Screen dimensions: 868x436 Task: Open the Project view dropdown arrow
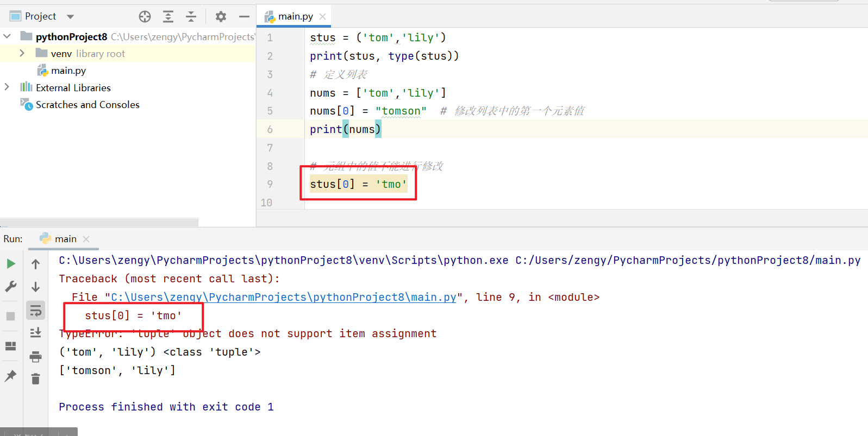pos(70,17)
